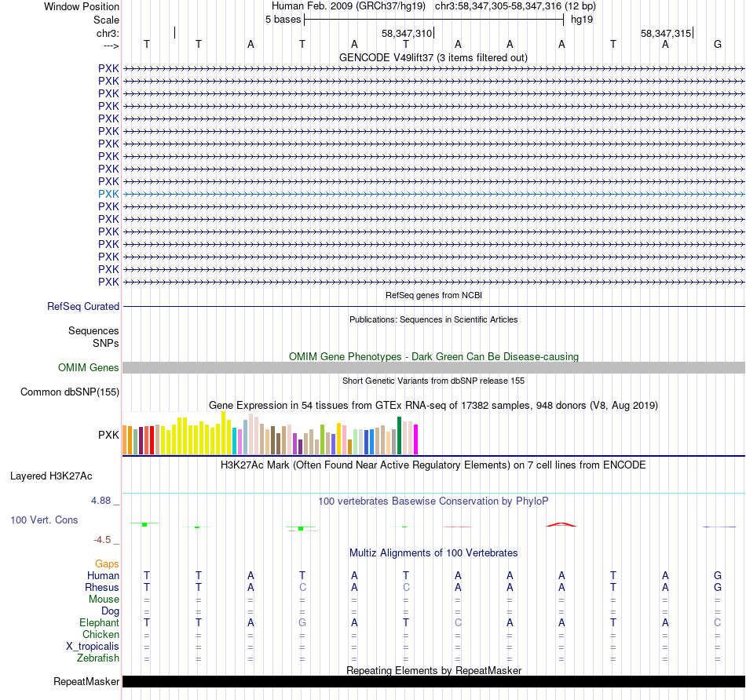Select the Mouse alignment row label
This screenshot has height=700, width=746.
(104, 600)
